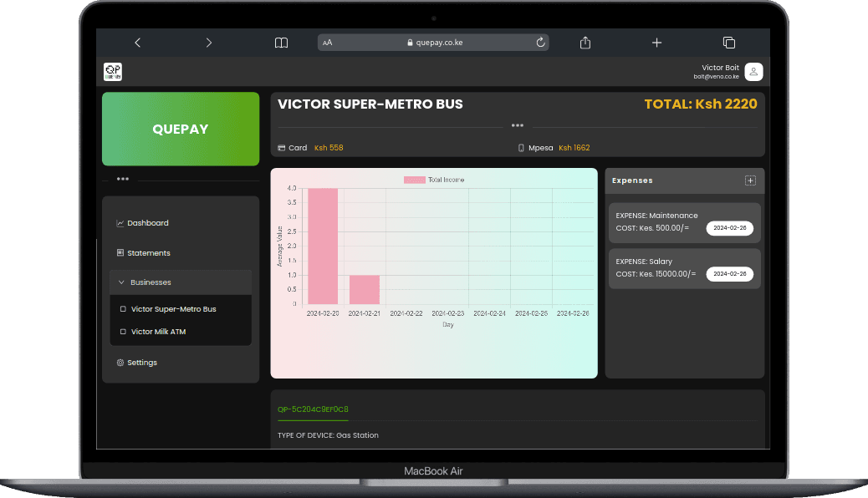
Task: Reload the page with Safari's refresh icon
Action: click(x=540, y=42)
